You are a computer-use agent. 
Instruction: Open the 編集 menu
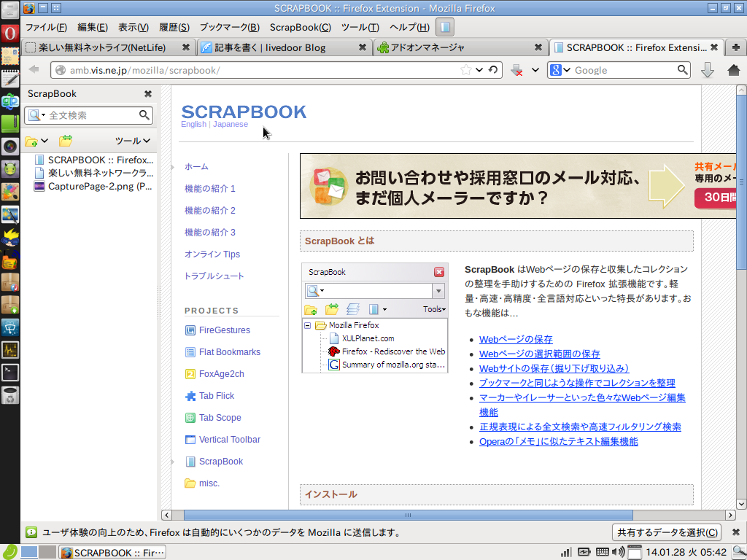point(93,28)
